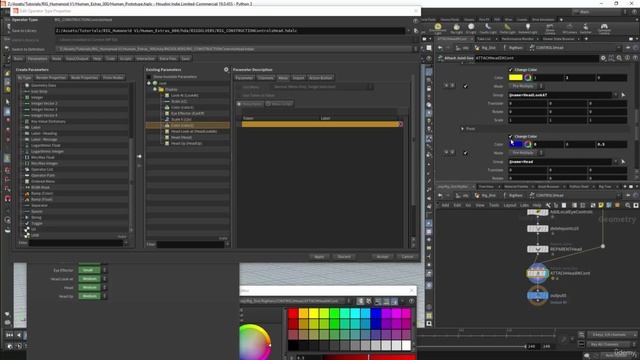Open the Scripts tab
The image size is (640, 360).
click(x=126, y=58)
